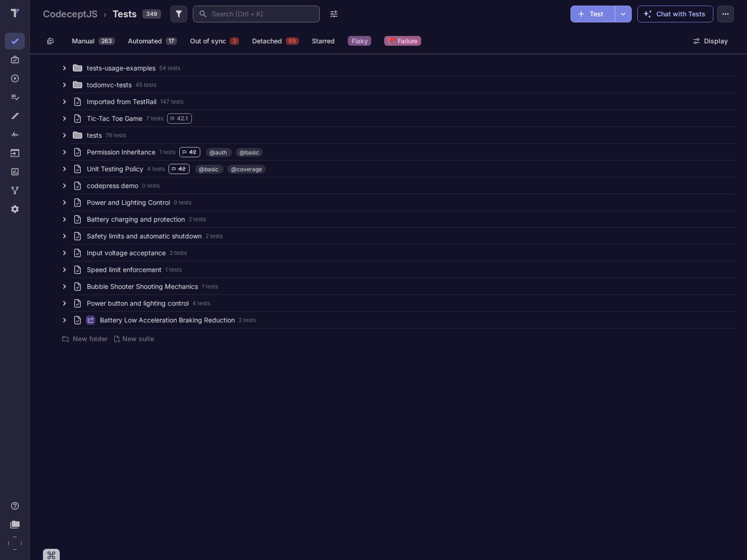
Task: Open the branches fork icon in sidebar
Action: point(15,190)
